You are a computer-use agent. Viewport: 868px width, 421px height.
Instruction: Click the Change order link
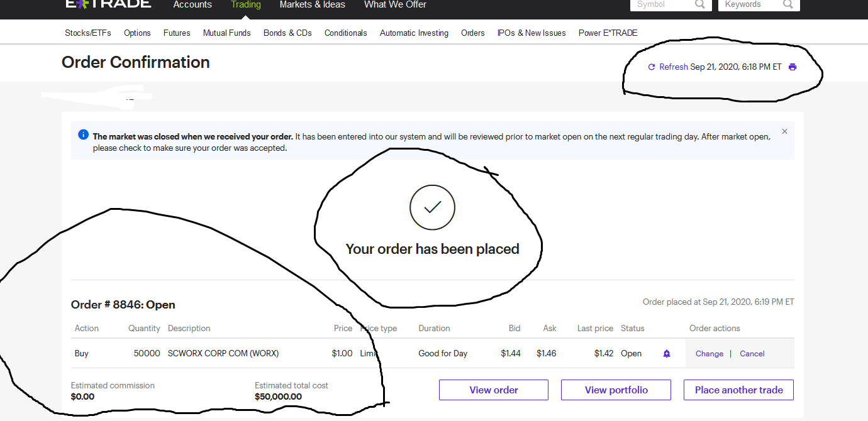coord(709,354)
